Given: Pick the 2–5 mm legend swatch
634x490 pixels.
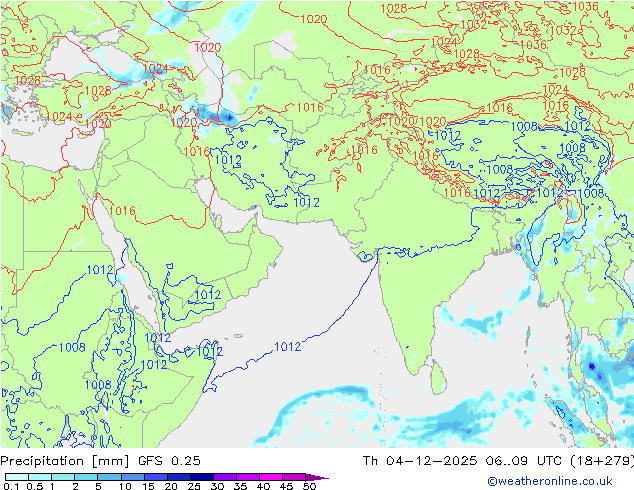Looking at the screenshot, I should tap(86, 477).
